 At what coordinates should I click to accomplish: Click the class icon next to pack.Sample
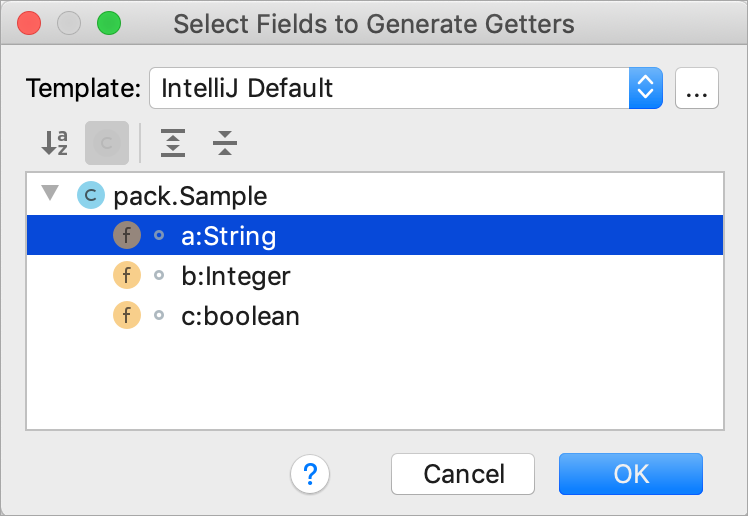click(x=91, y=195)
